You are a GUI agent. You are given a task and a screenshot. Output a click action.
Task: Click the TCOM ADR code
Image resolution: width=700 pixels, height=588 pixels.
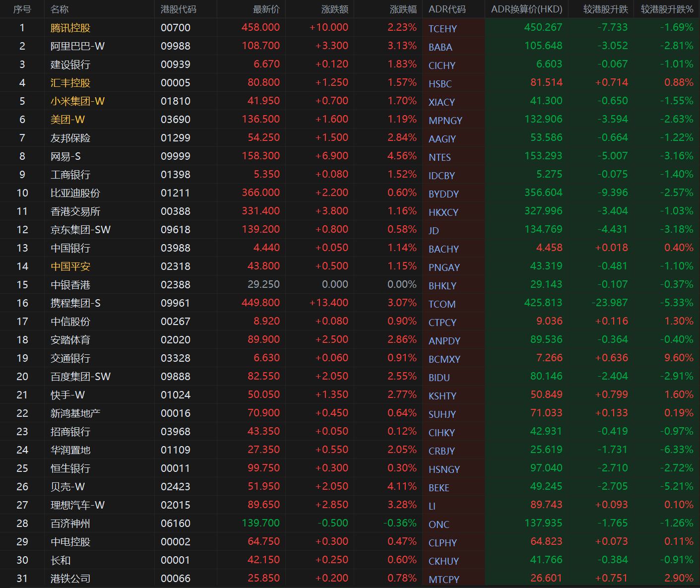tap(442, 304)
